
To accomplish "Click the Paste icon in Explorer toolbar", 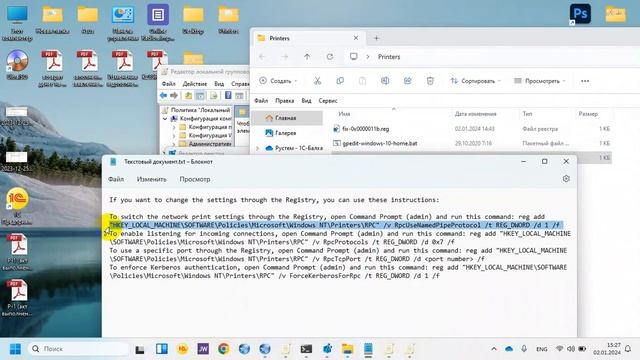I will pyautogui.click(x=362, y=81).
